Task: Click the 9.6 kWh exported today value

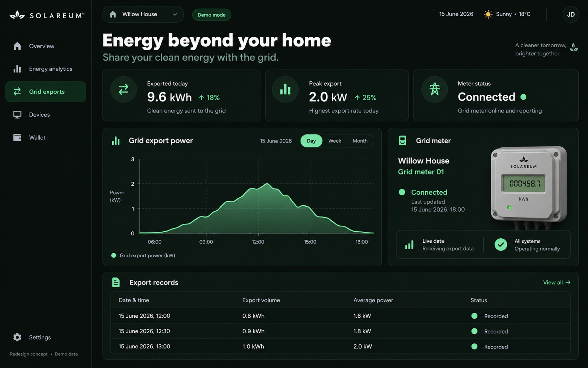Action: coord(169,97)
